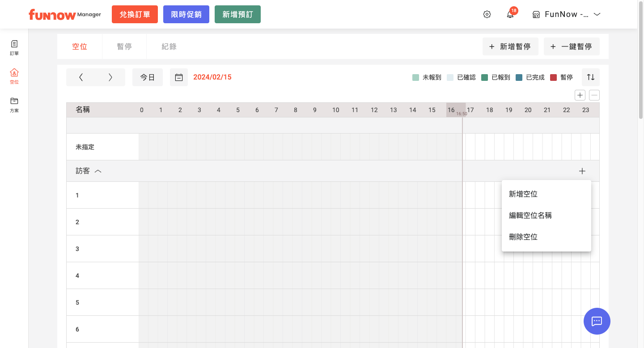644x348 pixels.
Task: Click the date 2024/02/15
Action: click(x=212, y=77)
